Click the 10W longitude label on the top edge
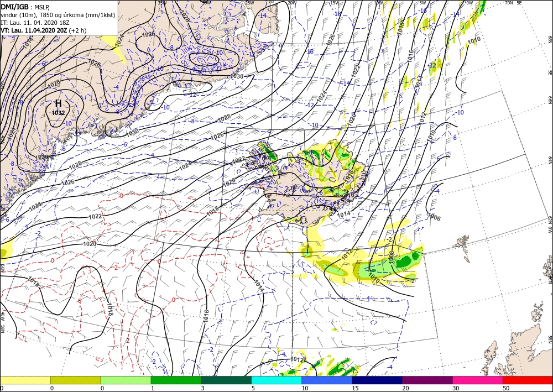The image size is (553, 392). 378,2
